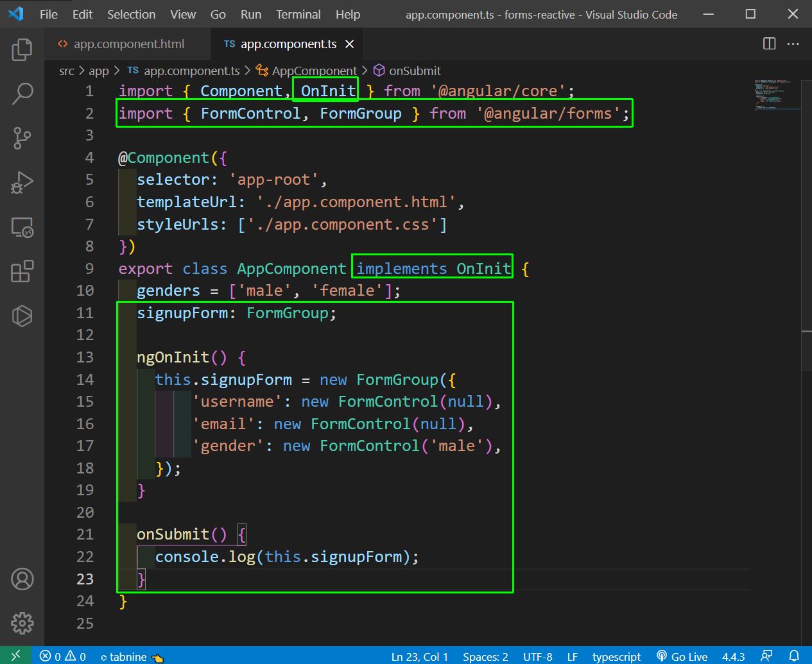
Task: Open the AppComponent breadcrumb symbol
Action: 307,71
